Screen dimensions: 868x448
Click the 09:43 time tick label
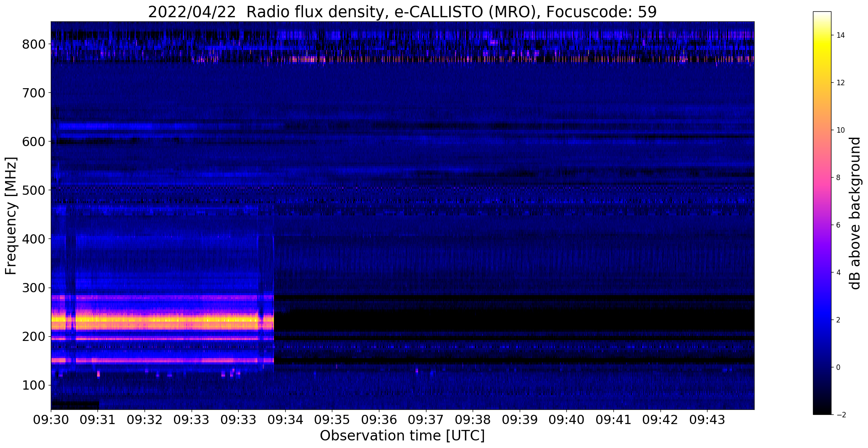coord(708,420)
